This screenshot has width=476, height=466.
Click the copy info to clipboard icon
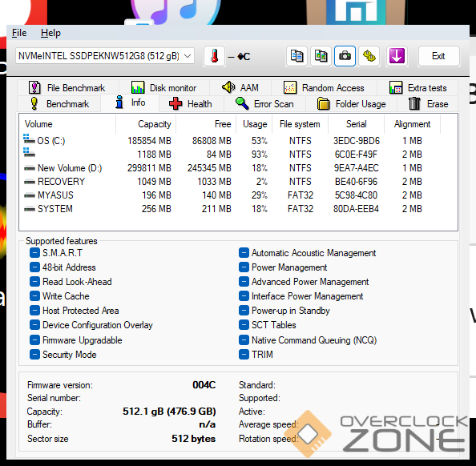click(x=296, y=56)
